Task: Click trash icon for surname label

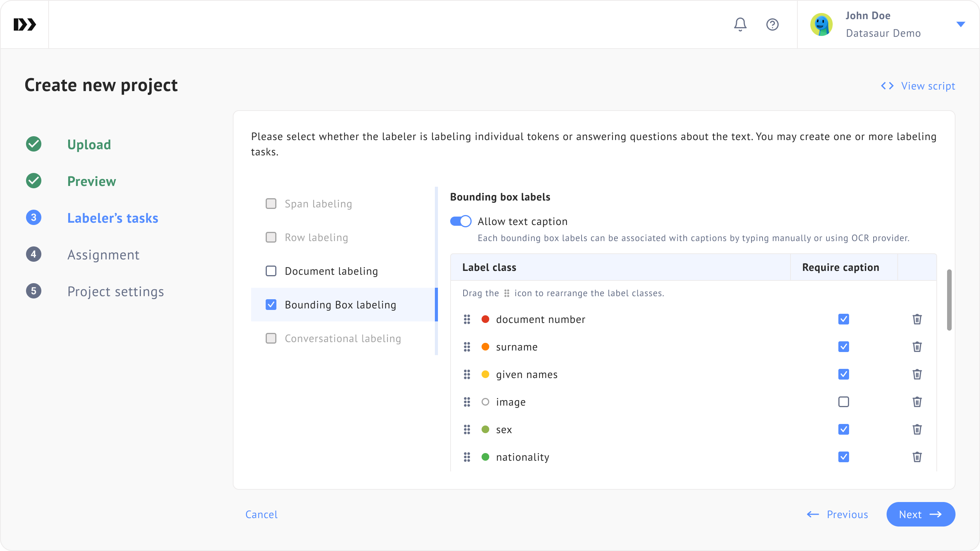Action: coord(917,347)
